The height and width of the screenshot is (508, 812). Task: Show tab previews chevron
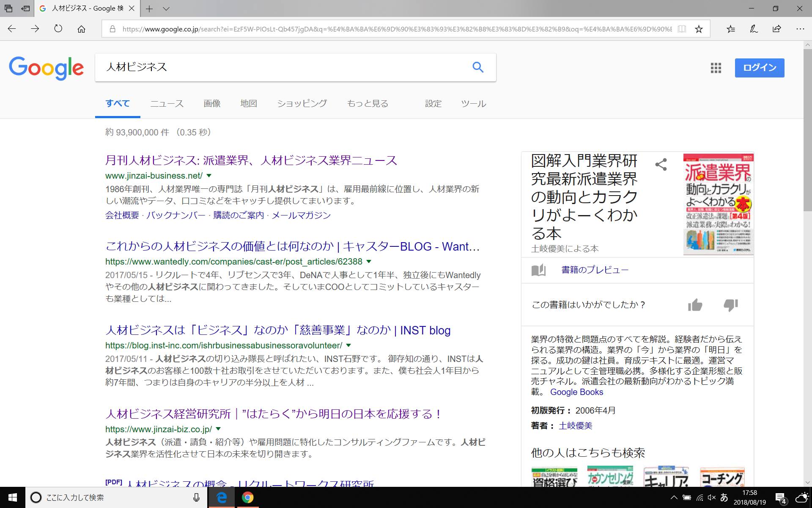point(166,8)
